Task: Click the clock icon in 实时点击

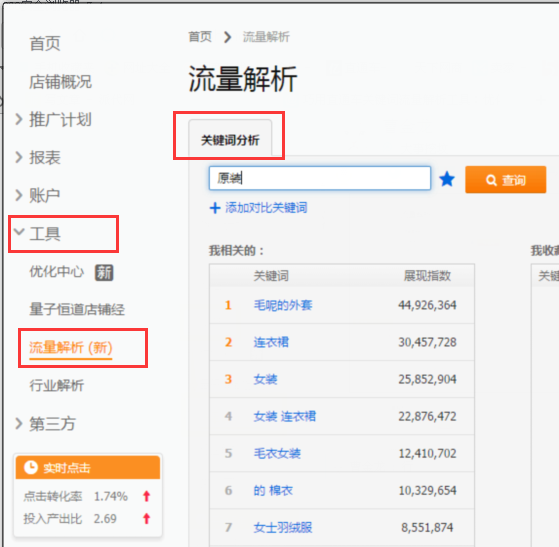Action: coord(31,467)
